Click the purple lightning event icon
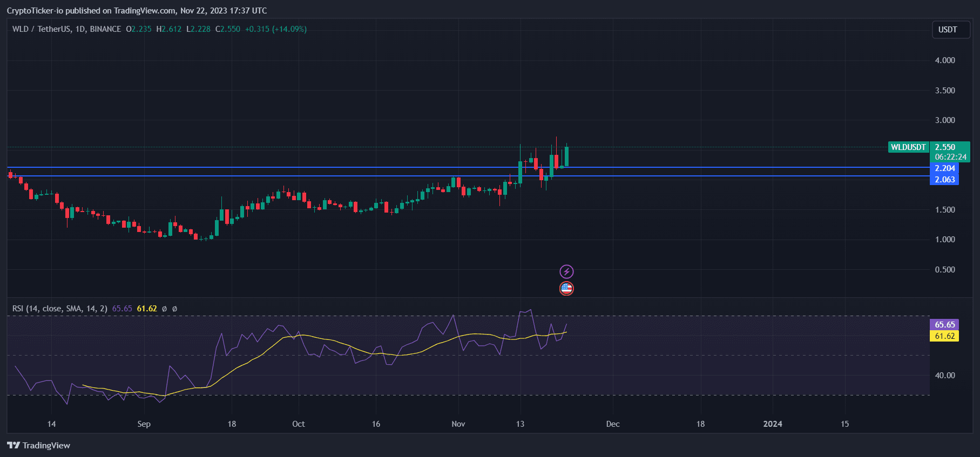980x457 pixels. (566, 271)
